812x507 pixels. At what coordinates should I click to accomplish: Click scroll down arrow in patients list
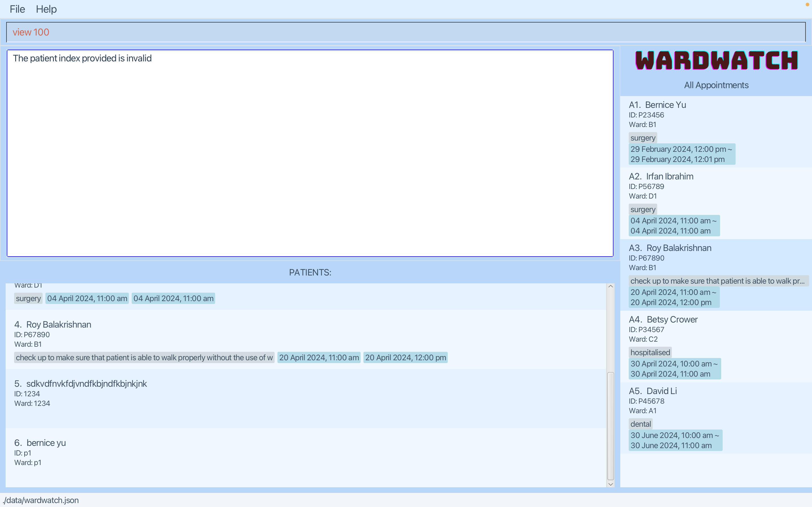pos(610,484)
